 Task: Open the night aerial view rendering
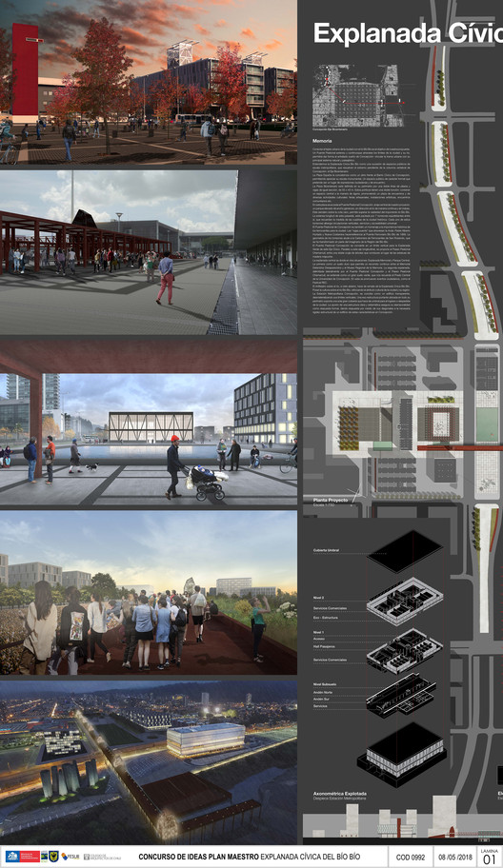coord(149,761)
